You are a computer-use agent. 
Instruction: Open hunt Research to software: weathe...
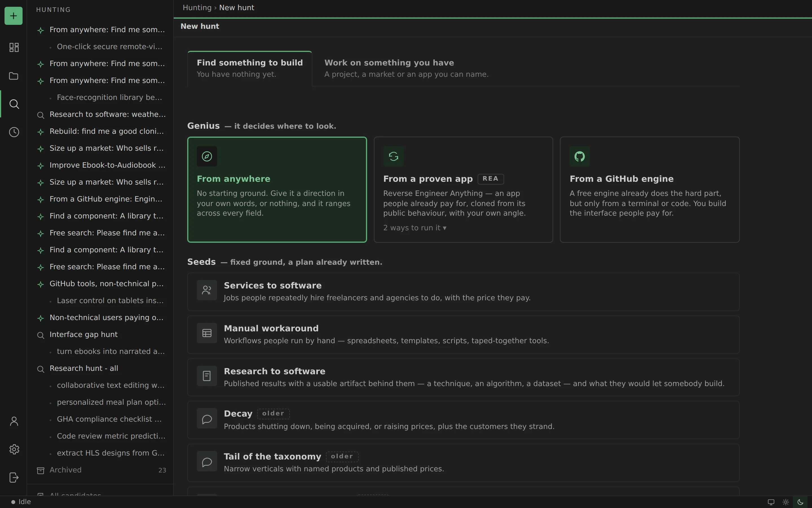(x=100, y=115)
